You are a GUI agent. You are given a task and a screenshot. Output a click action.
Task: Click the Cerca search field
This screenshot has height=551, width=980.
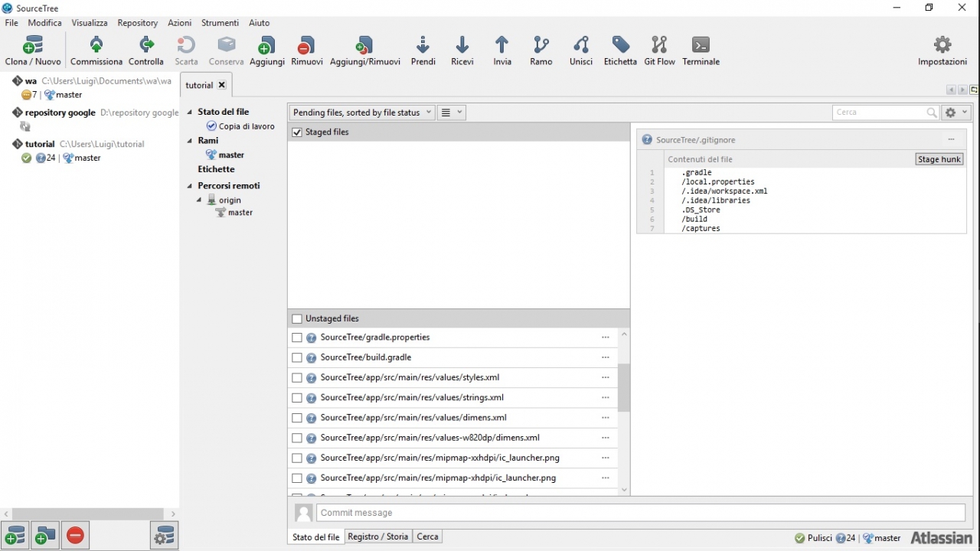coord(880,112)
